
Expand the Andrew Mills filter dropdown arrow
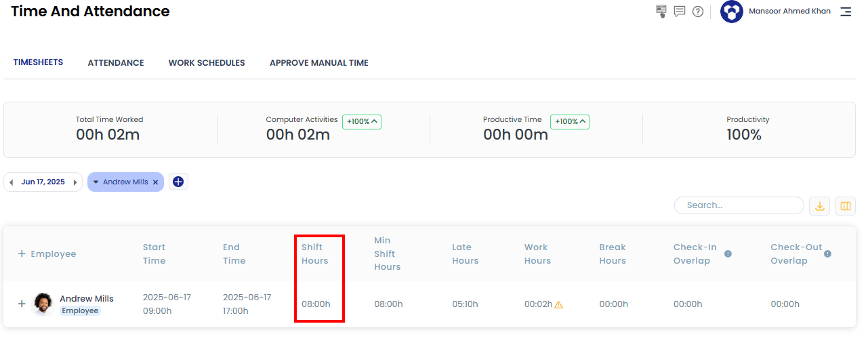point(96,182)
